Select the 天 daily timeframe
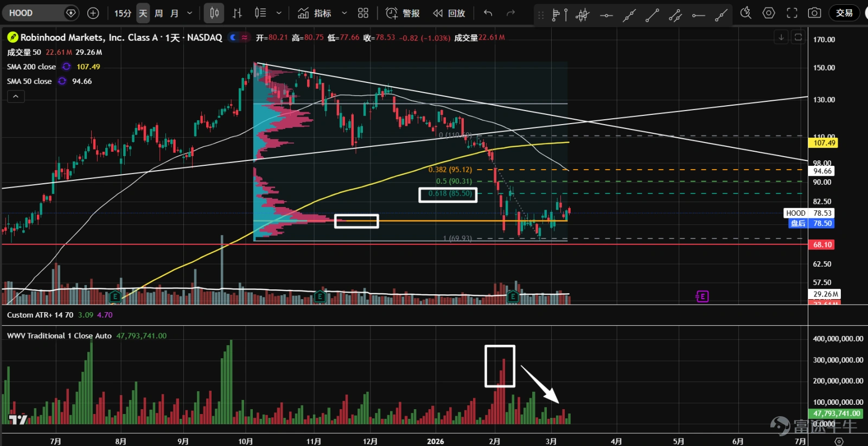Screen dimensions: 868x446 point(143,13)
